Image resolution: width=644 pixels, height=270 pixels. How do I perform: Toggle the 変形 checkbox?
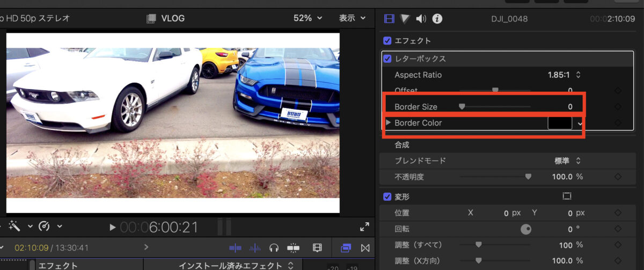pyautogui.click(x=387, y=196)
